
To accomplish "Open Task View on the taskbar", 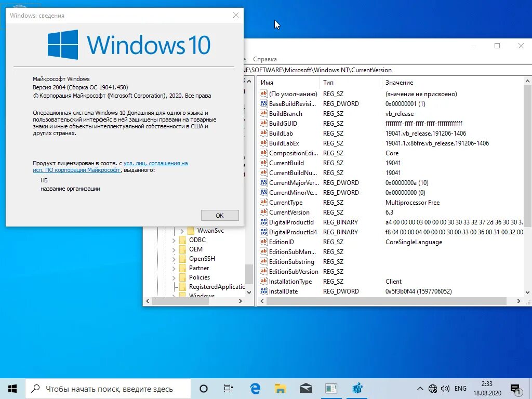I will coord(229,389).
